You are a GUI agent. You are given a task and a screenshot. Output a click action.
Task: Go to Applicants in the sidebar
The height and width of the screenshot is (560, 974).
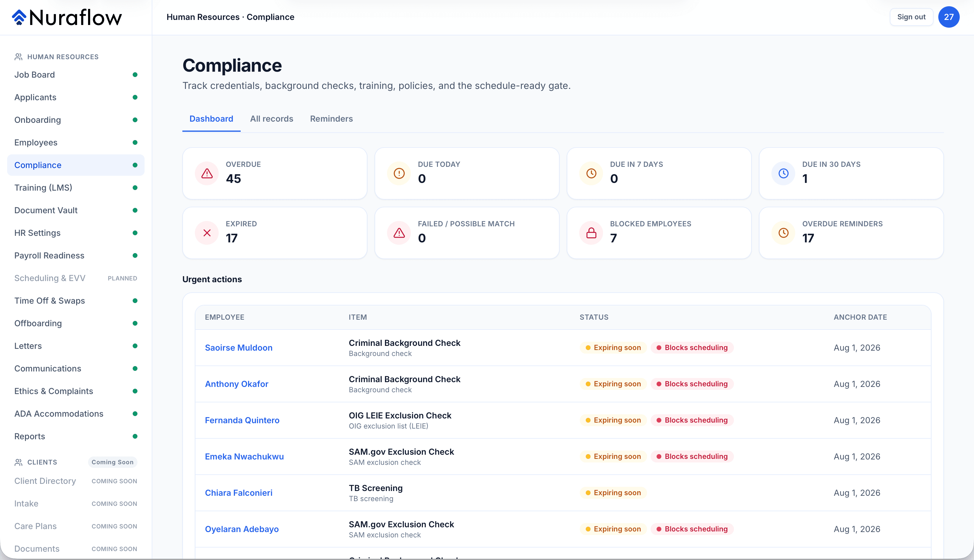[x=76, y=97]
